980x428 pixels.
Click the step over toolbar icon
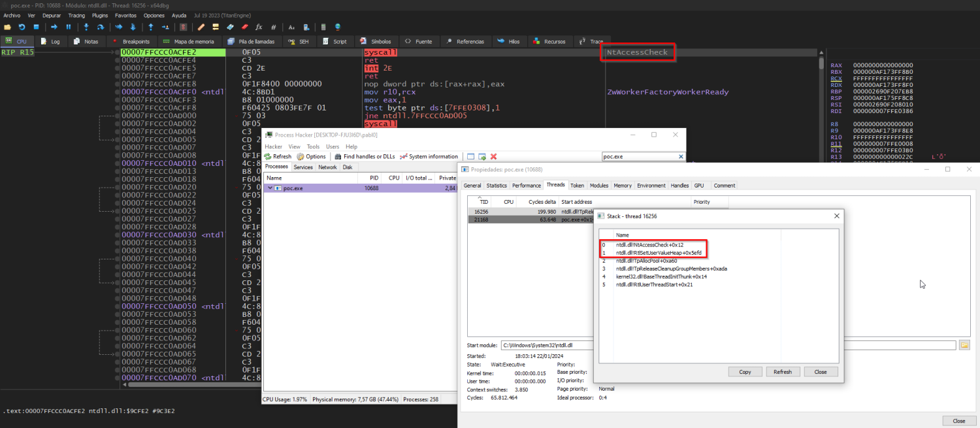pyautogui.click(x=101, y=27)
